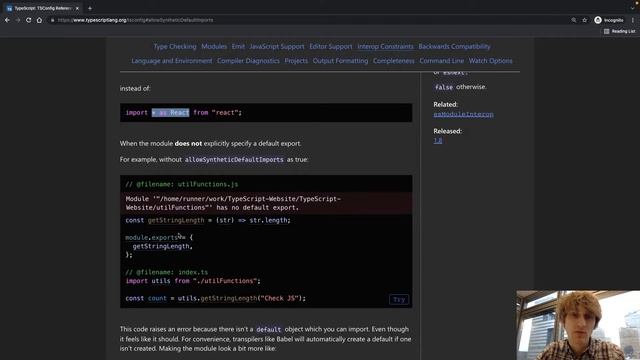The width and height of the screenshot is (640, 360).
Task: Open the Output Formatting section link
Action: (x=340, y=61)
